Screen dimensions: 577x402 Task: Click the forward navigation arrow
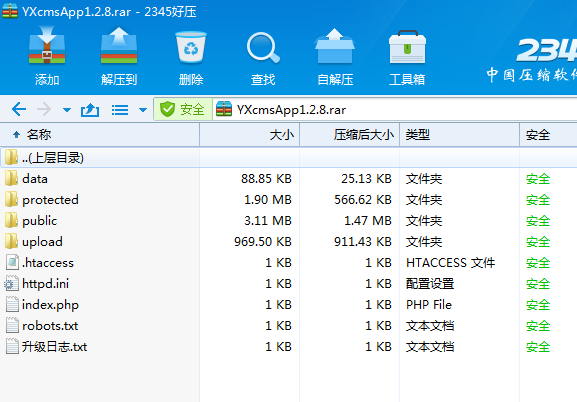click(44, 109)
